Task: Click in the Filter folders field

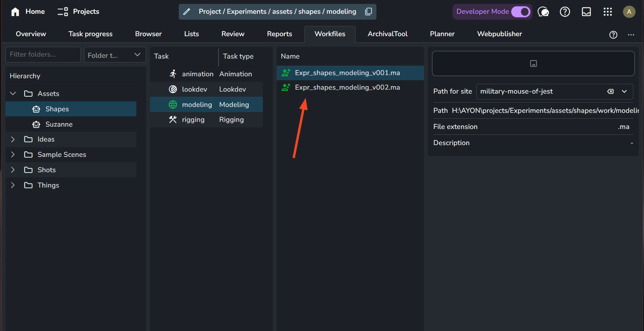Action: (43, 55)
